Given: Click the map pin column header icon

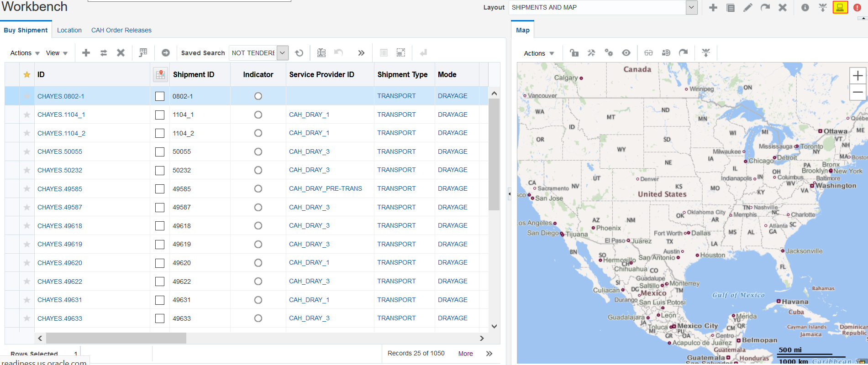Looking at the screenshot, I should (160, 75).
